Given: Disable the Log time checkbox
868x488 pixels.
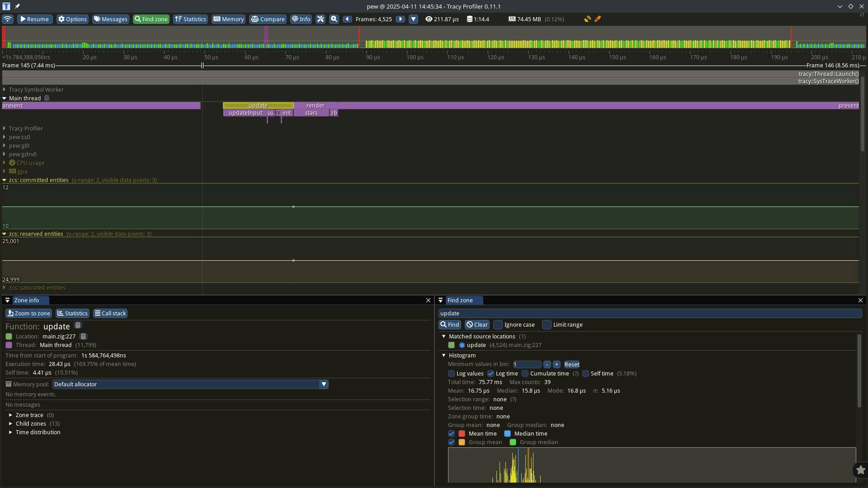Looking at the screenshot, I should point(491,373).
